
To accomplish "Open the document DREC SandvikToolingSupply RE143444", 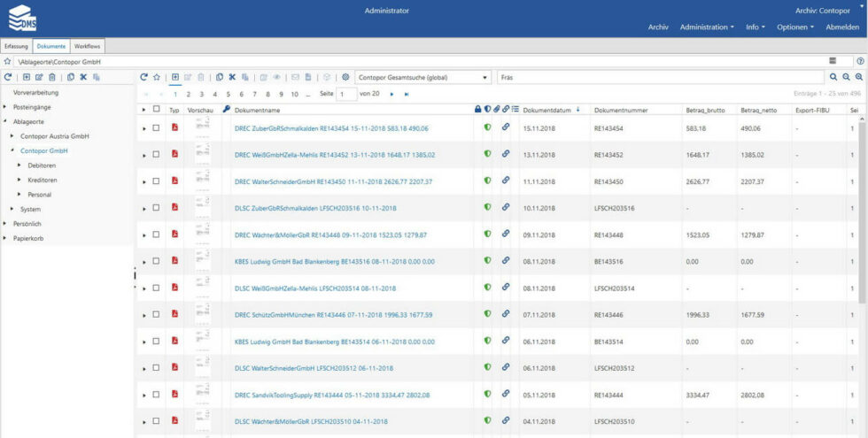I will [332, 395].
